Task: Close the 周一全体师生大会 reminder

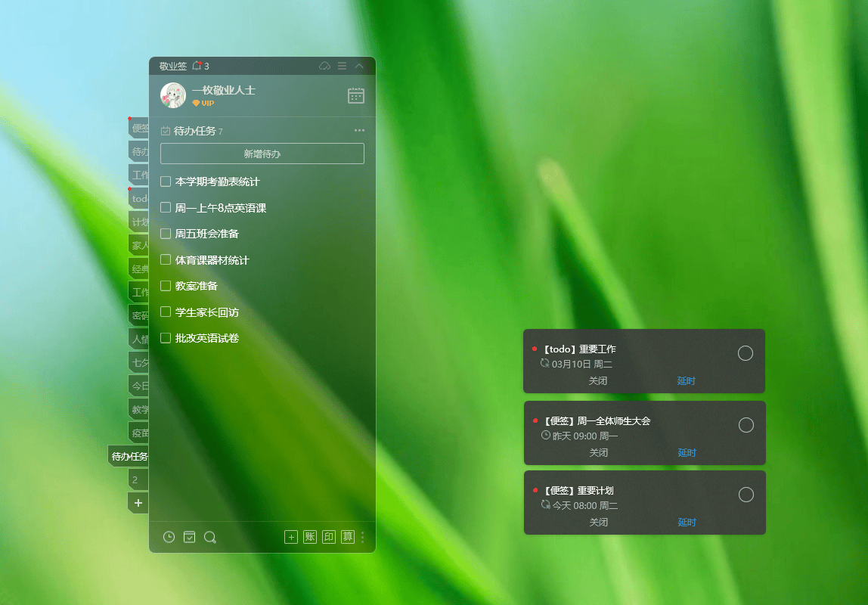Action: click(598, 453)
